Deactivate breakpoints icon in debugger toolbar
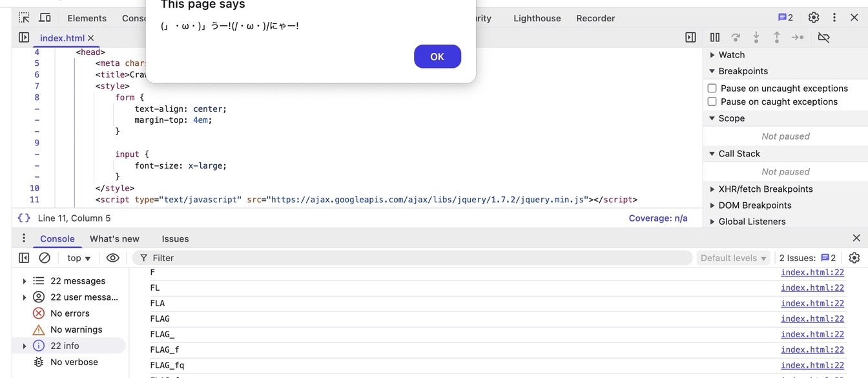 pyautogui.click(x=823, y=37)
